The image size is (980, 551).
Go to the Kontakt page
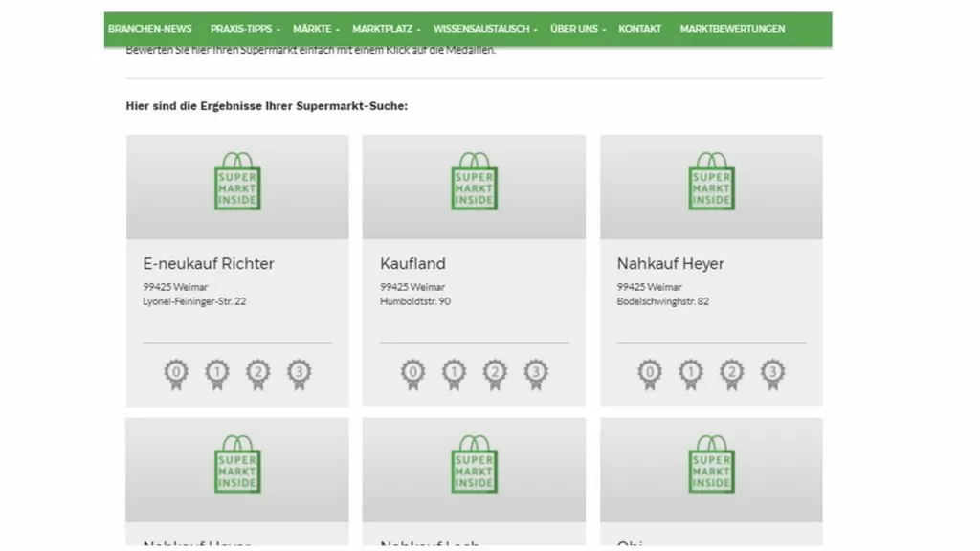[640, 29]
